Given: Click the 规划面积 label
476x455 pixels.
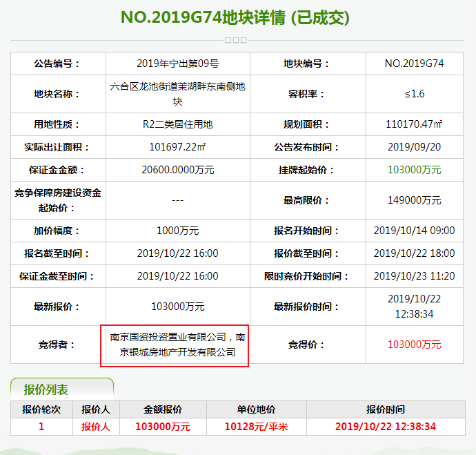Looking at the screenshot, I should point(306,124).
